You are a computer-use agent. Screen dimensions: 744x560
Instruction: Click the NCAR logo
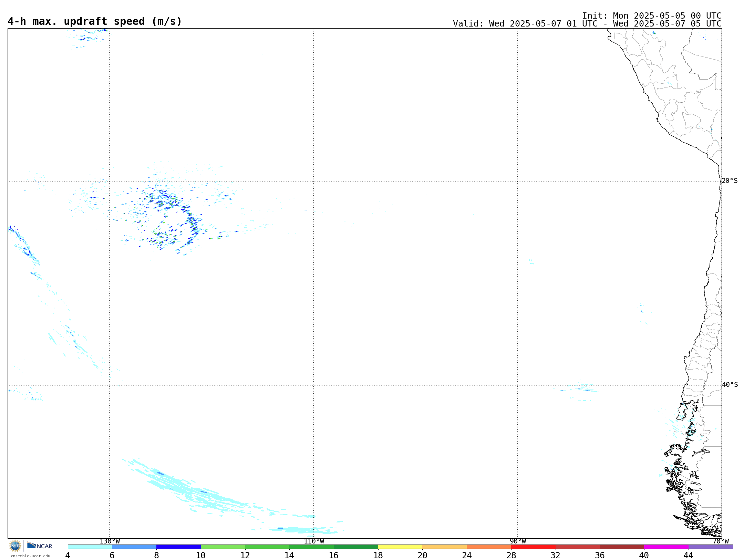(x=40, y=546)
